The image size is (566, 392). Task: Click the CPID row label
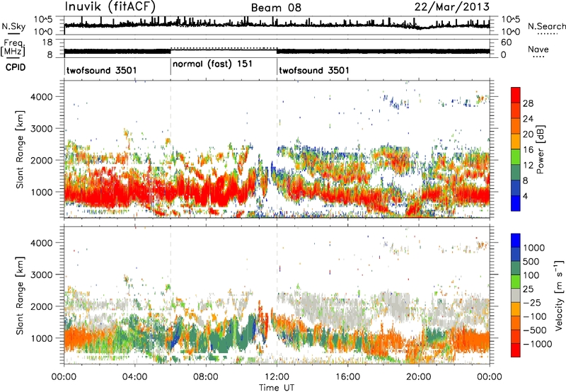click(x=16, y=67)
